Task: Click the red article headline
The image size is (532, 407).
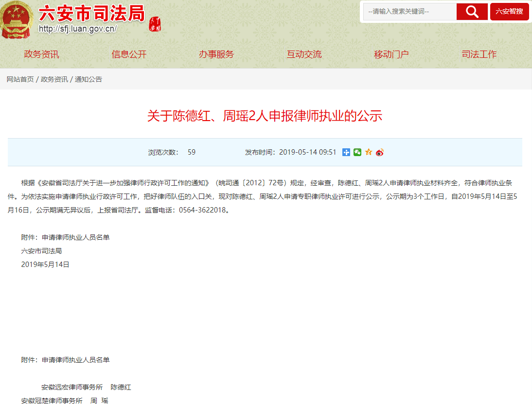Action: coord(265,116)
